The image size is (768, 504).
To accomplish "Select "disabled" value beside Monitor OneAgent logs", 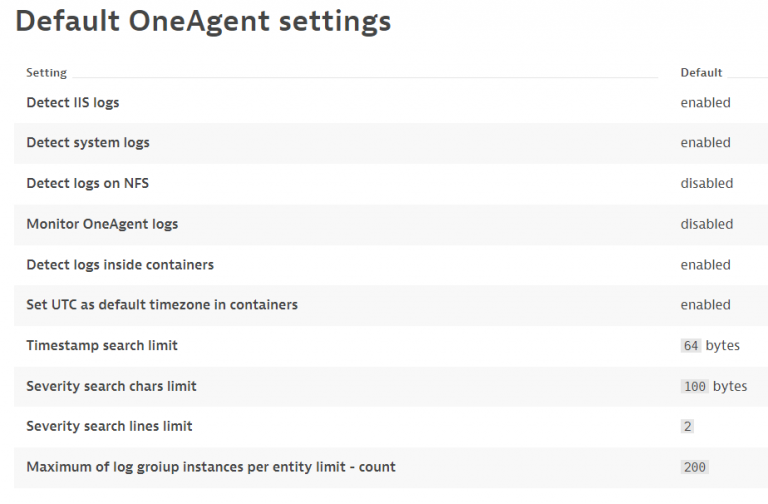I will [x=706, y=224].
